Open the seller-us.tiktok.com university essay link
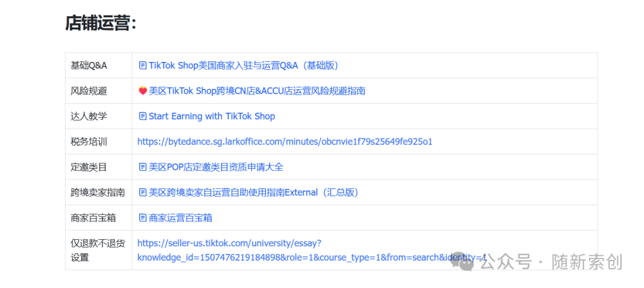The height and width of the screenshot is (288, 644). pyautogui.click(x=312, y=250)
